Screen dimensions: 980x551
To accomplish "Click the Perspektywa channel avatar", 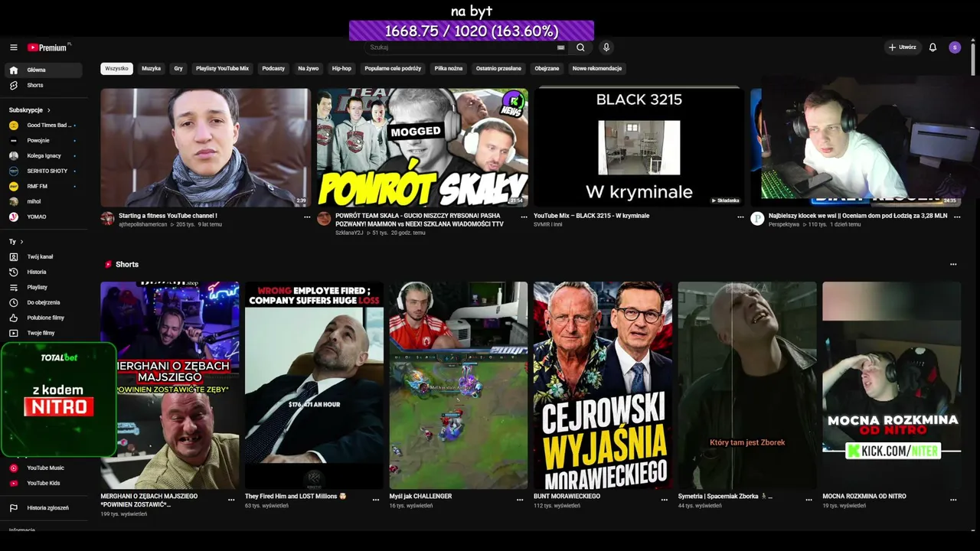I will 757,219.
